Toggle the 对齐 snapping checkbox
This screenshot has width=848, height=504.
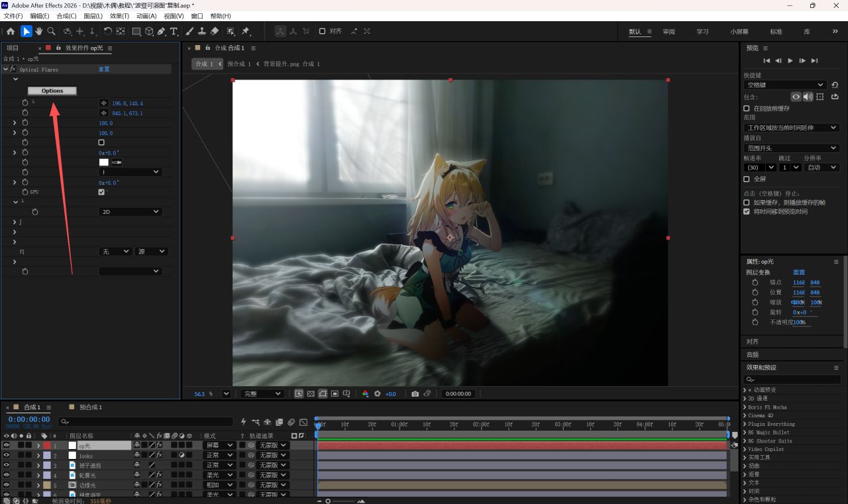(322, 31)
